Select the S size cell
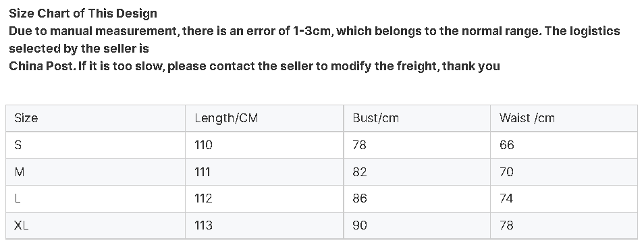The image size is (644, 243). click(x=95, y=145)
